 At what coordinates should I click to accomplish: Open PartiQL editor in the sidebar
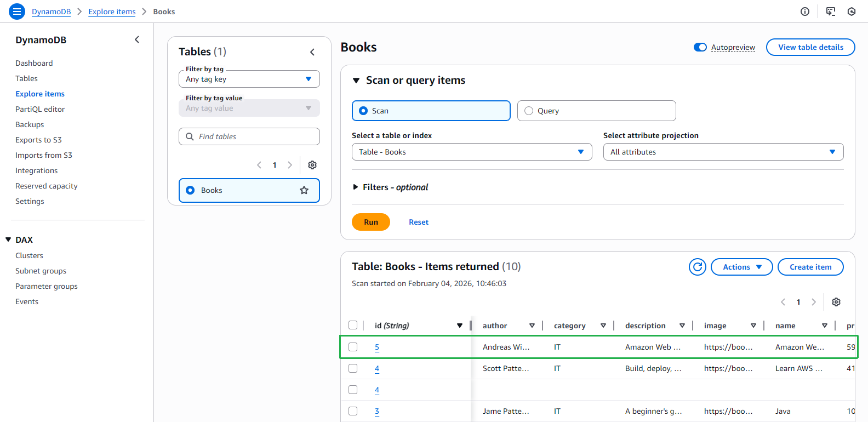point(40,109)
